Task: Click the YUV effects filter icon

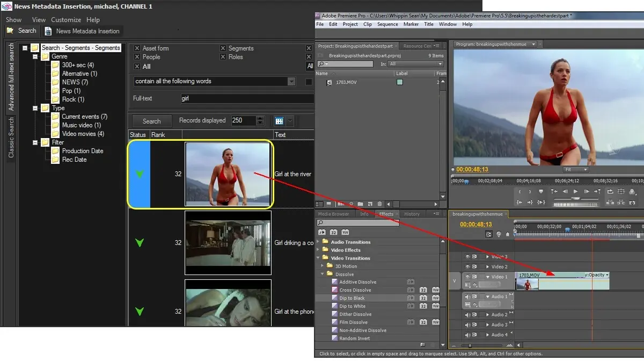Action: [x=345, y=232]
